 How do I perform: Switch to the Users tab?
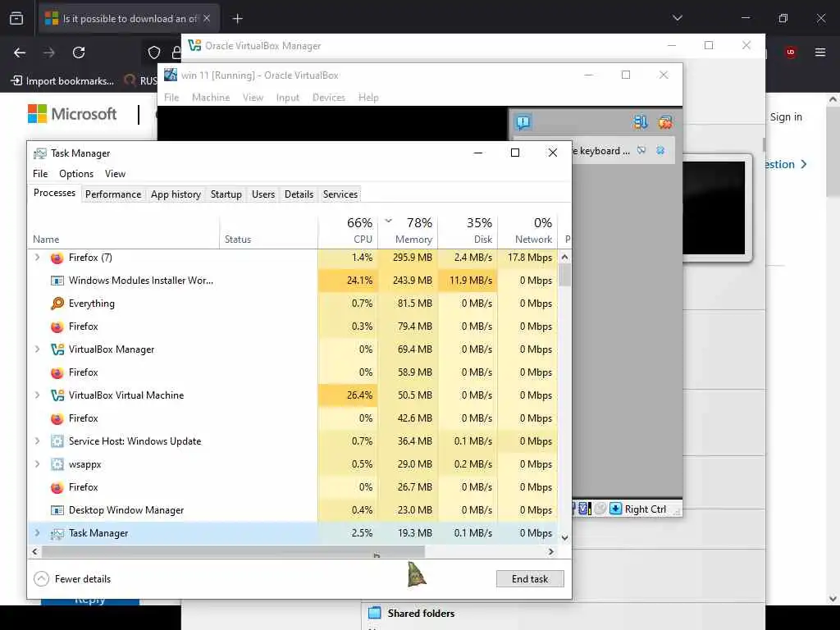point(263,194)
